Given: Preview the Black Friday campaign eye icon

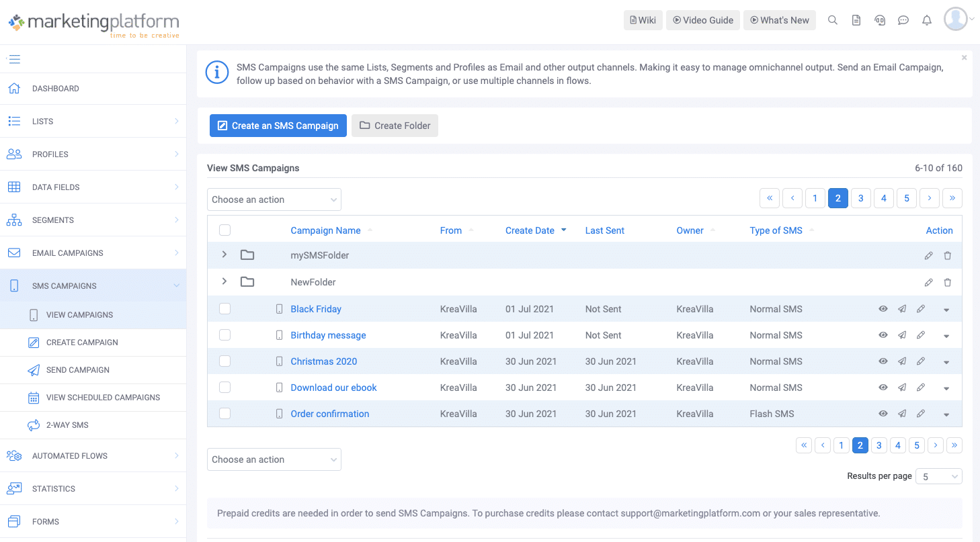Looking at the screenshot, I should point(883,309).
